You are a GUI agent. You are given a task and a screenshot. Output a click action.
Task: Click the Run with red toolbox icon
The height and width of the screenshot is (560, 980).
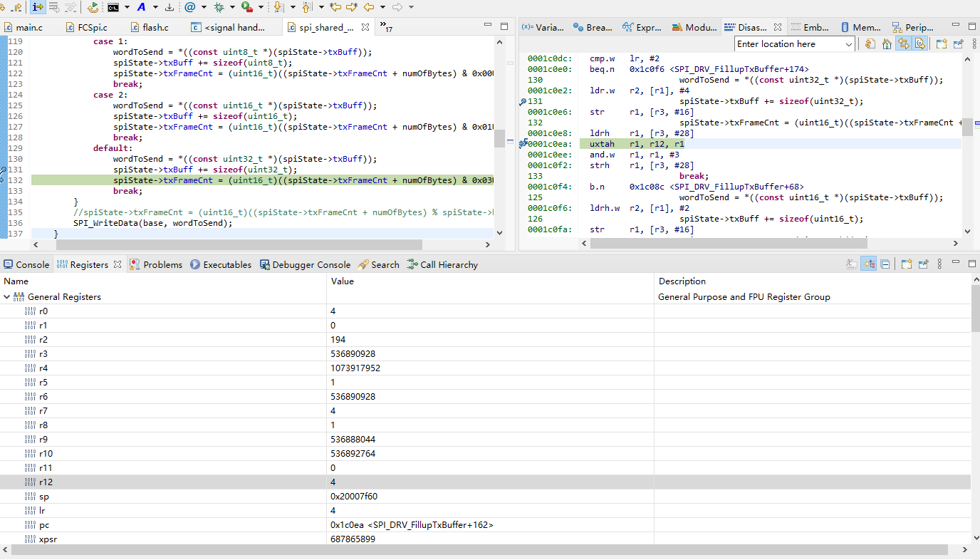tap(246, 7)
